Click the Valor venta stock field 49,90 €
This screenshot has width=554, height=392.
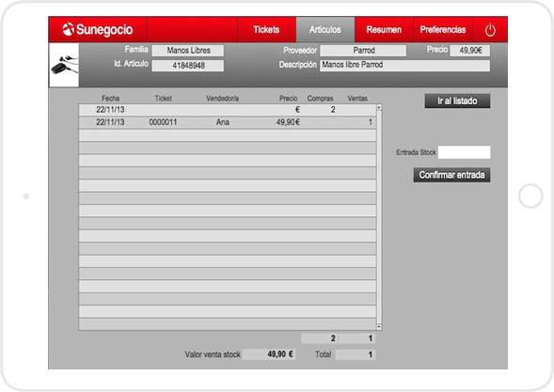269,354
